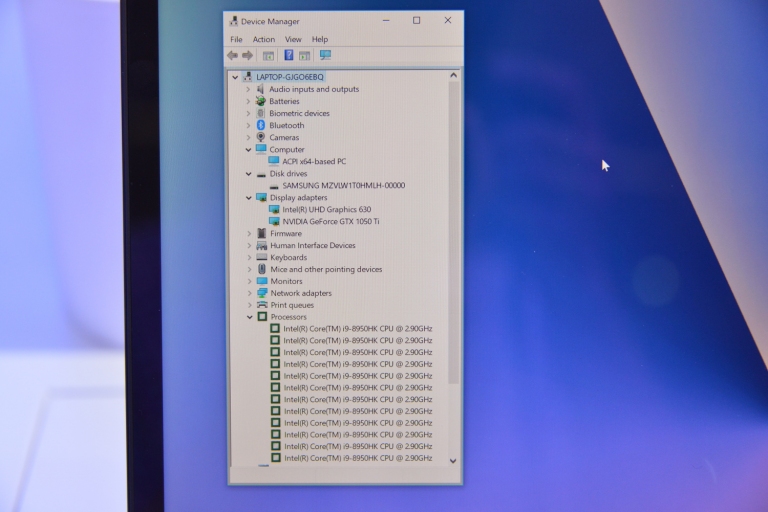Click the Network adapters category icon

pos(262,293)
